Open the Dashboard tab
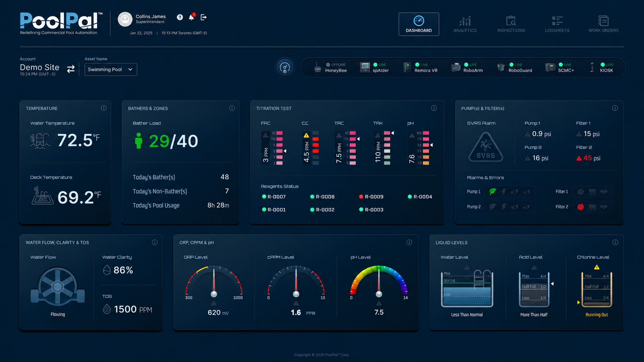 pos(419,24)
